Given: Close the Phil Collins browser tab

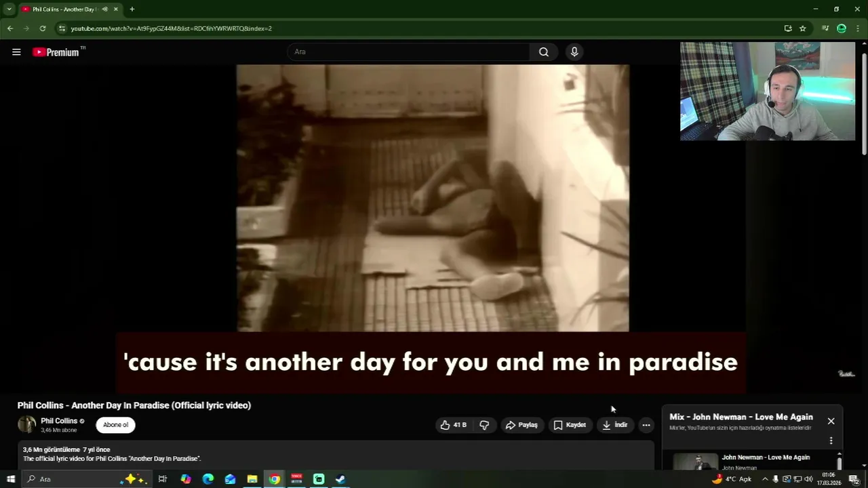Looking at the screenshot, I should point(115,9).
